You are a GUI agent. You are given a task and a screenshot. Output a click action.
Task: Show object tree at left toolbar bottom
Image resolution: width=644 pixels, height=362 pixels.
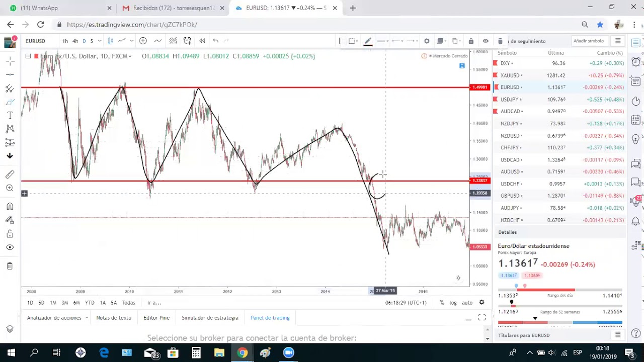coord(10,329)
